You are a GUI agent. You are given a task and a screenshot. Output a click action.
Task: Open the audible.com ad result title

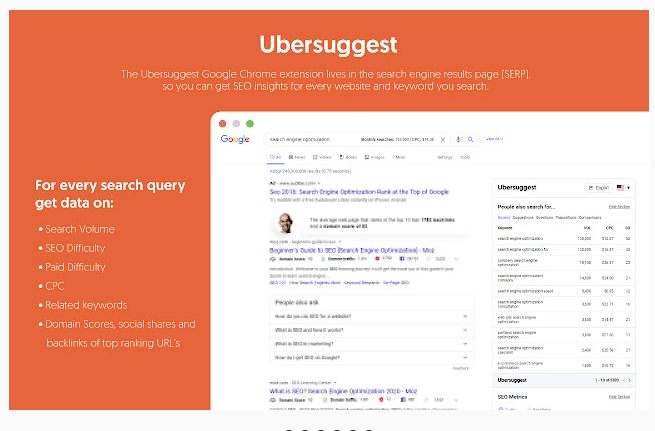(x=359, y=192)
